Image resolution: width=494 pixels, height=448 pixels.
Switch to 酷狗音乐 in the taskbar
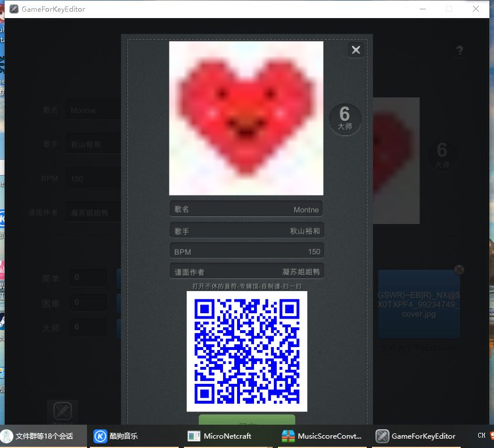(134, 436)
